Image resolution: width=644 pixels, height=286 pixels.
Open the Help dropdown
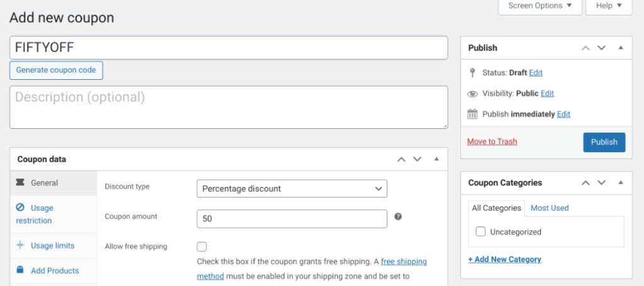coord(609,6)
